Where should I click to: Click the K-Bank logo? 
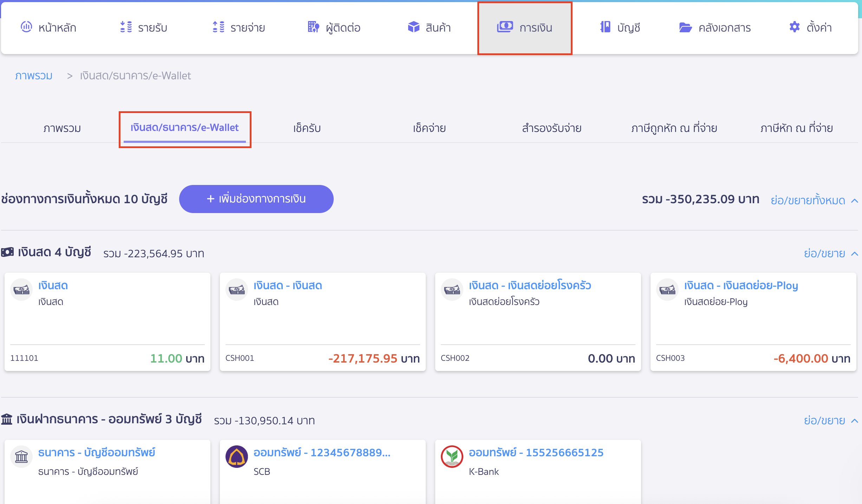click(452, 457)
